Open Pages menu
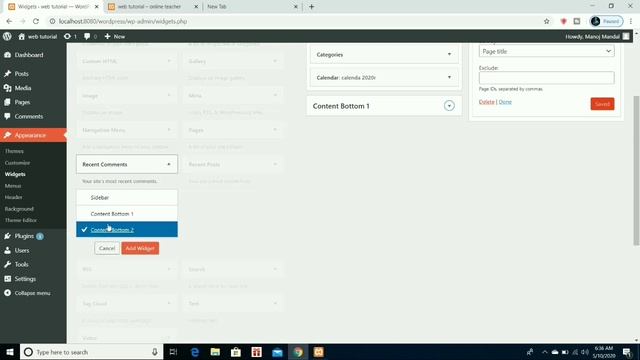The height and width of the screenshot is (360, 640). 22,102
